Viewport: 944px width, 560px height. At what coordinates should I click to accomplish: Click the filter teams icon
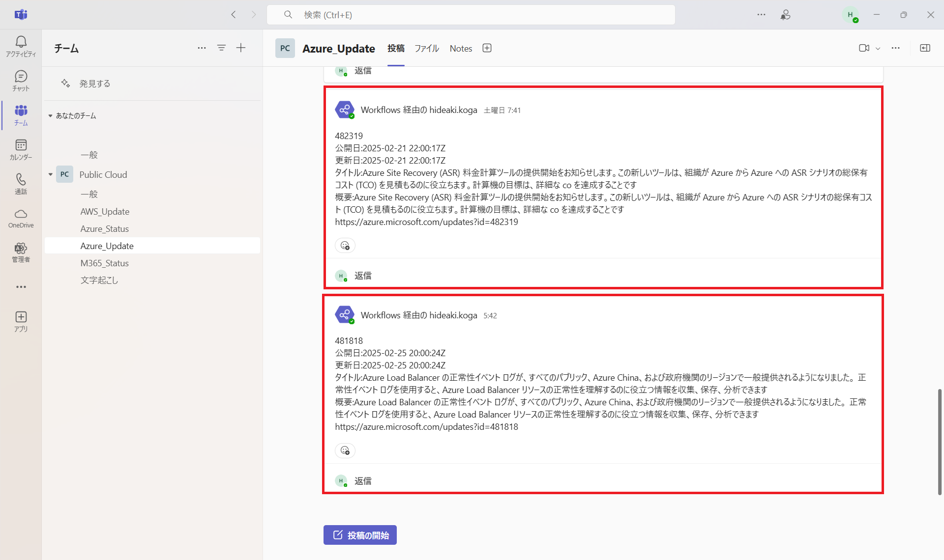tap(221, 48)
